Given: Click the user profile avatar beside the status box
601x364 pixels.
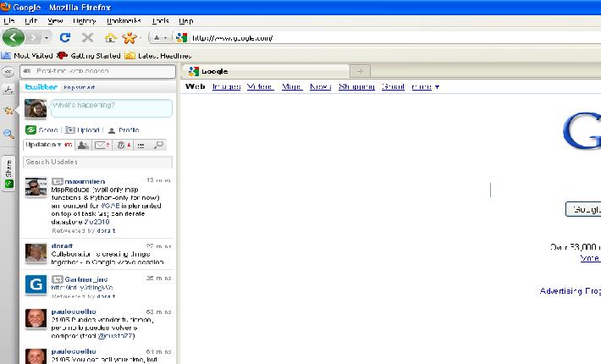Looking at the screenshot, I should [36, 109].
